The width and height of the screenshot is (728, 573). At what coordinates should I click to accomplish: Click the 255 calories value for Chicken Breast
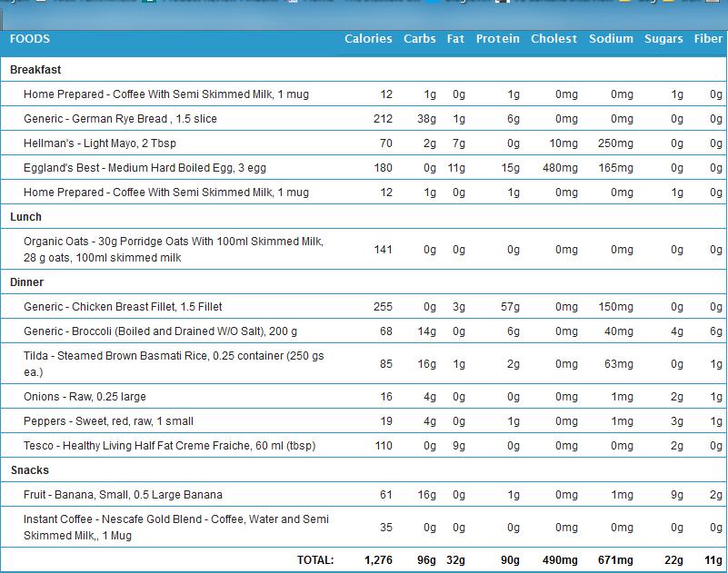[383, 307]
